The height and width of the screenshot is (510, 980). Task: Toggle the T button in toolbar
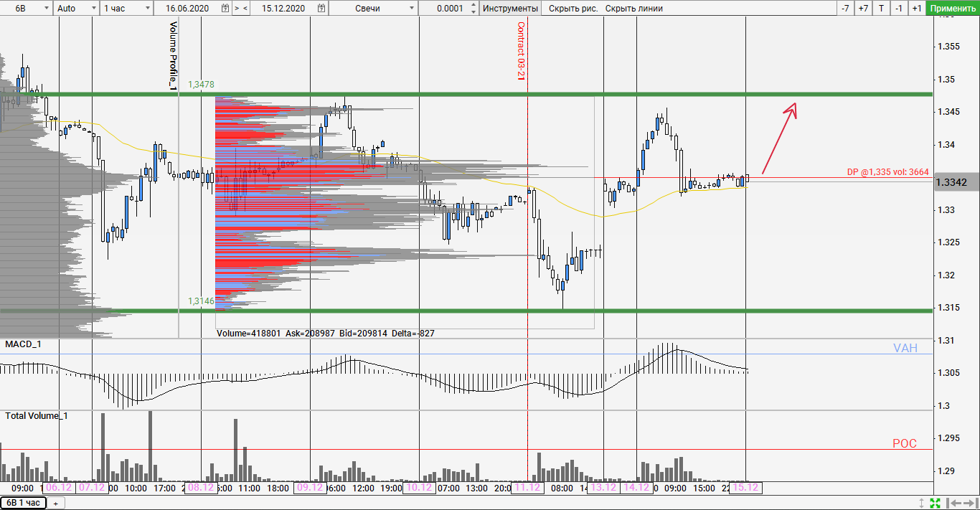881,9
